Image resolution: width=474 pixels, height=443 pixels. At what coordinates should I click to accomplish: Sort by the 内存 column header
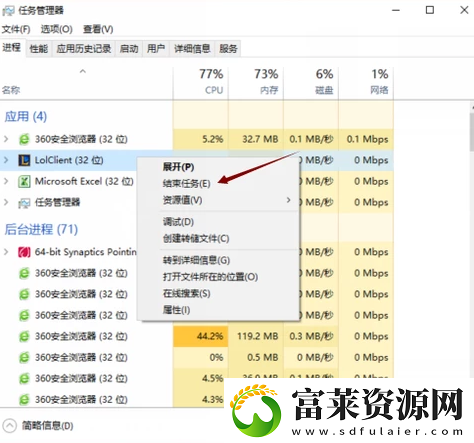(256, 83)
